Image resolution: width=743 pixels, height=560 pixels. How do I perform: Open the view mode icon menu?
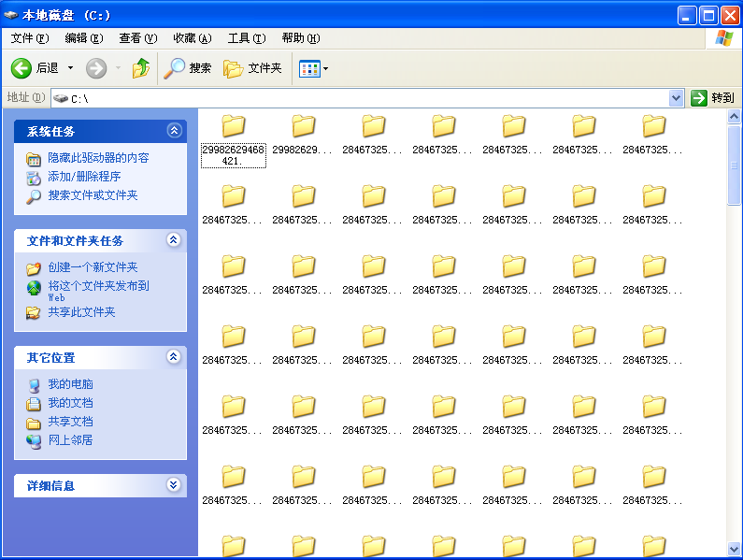pyautogui.click(x=309, y=69)
